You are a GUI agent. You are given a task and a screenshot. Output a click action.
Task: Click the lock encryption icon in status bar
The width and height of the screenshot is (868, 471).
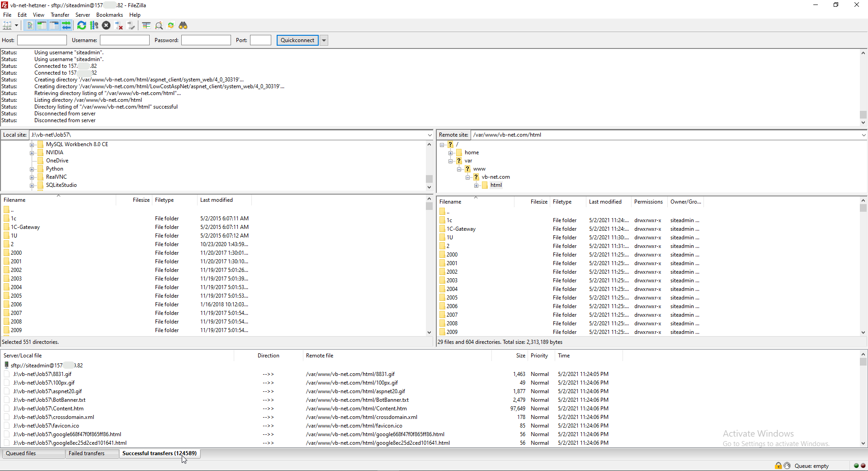click(x=778, y=466)
